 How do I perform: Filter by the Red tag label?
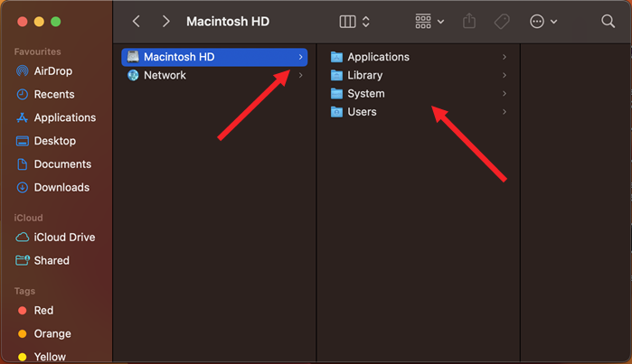[43, 311]
